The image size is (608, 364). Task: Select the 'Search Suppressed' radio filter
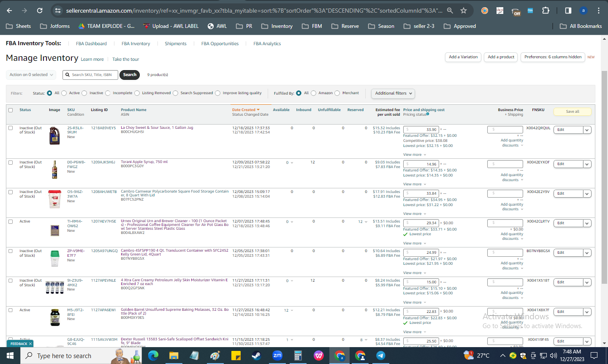176,93
